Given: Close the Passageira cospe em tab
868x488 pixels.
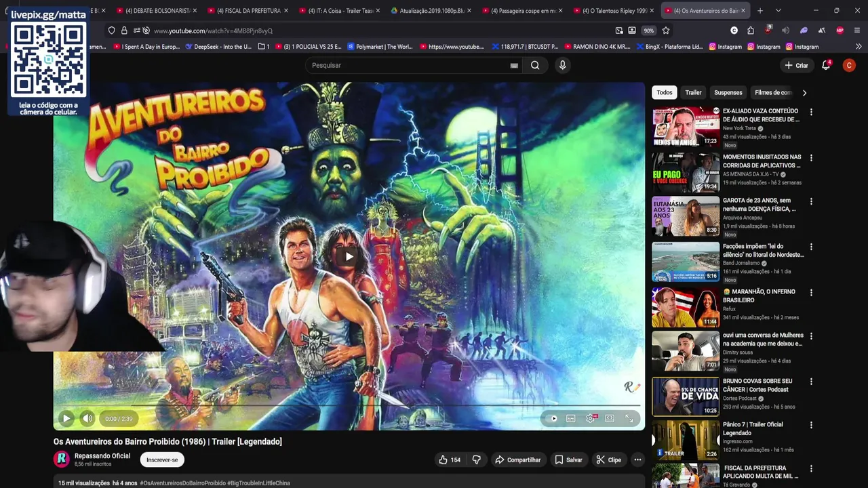Looking at the screenshot, I should pyautogui.click(x=560, y=11).
